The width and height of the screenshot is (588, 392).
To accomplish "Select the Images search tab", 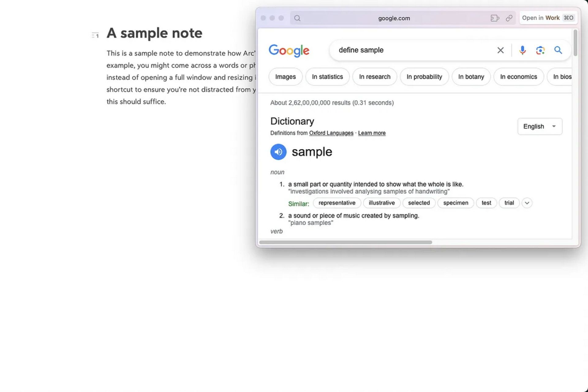I will tap(285, 76).
